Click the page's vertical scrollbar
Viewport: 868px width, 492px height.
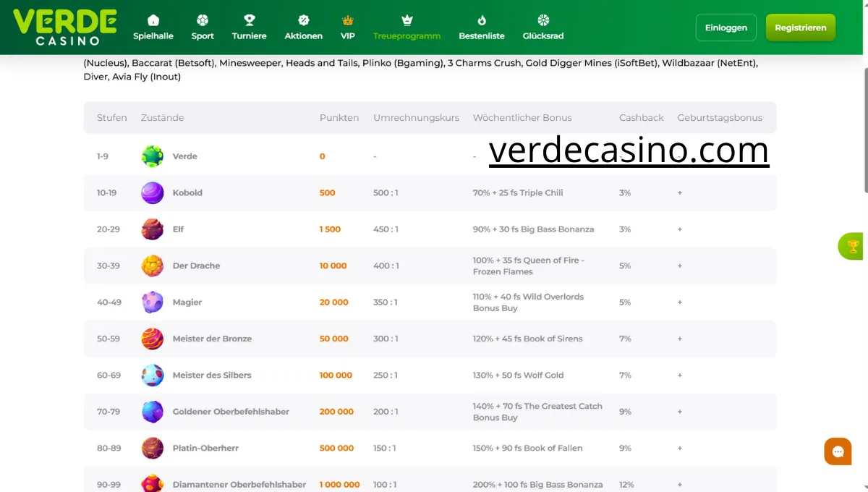point(865,130)
